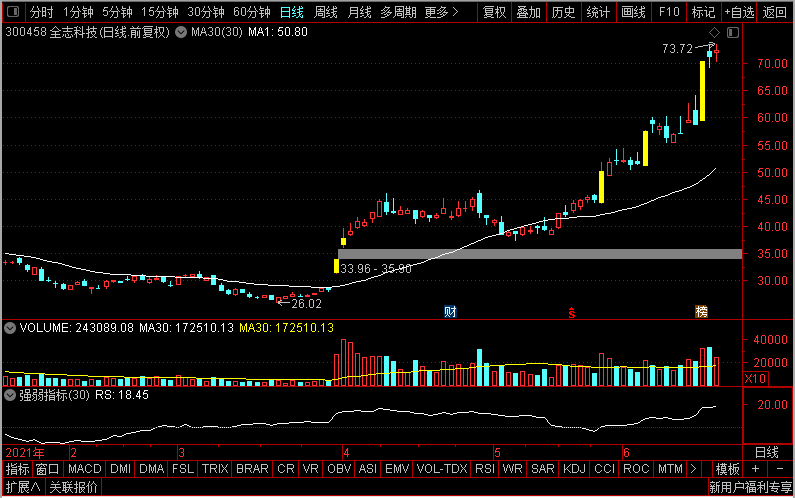This screenshot has height=498, width=795.
Task: Select the CR indicator
Action: [x=285, y=469]
